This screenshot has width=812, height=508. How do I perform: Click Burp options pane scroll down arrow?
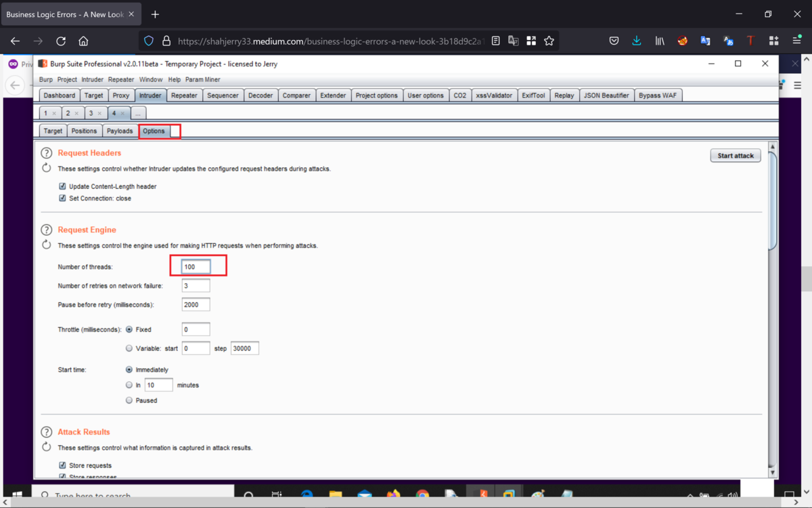click(773, 473)
